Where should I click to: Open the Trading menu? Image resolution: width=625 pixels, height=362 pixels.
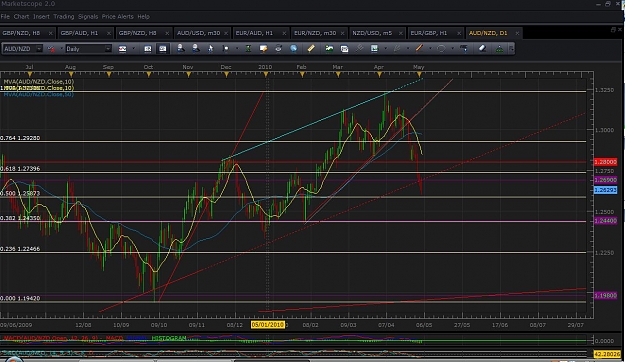(x=64, y=16)
